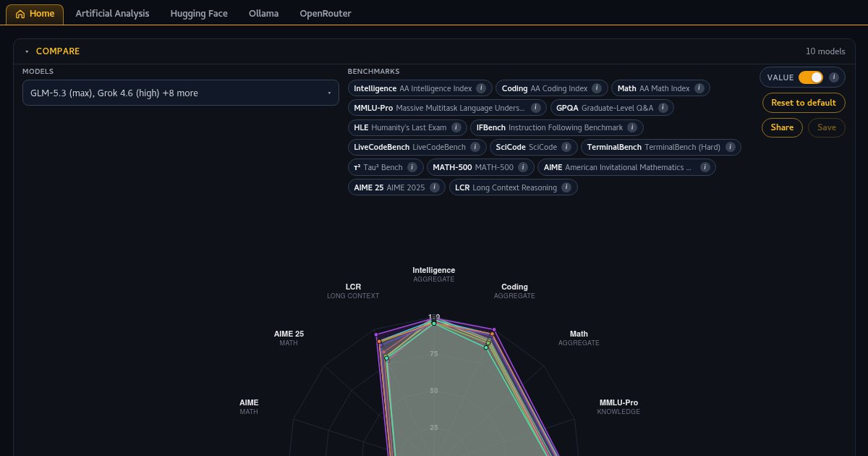
Task: Click the LCR LONG CONTEXT axis label
Action: click(x=353, y=291)
